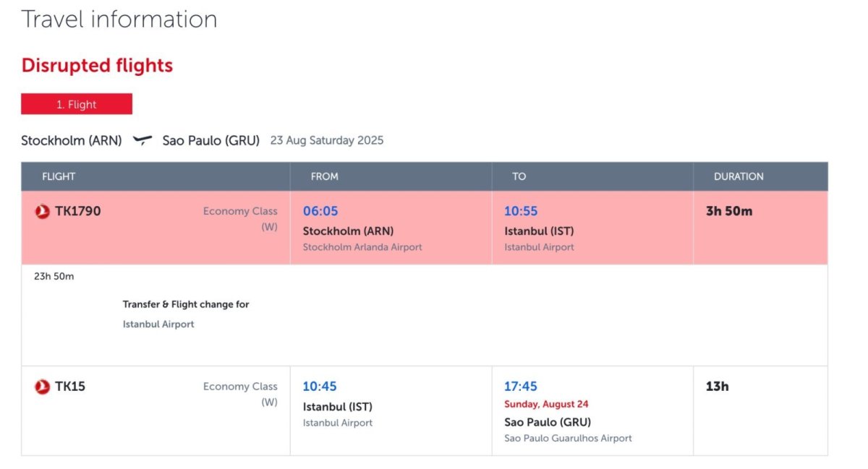The image size is (868, 469).
Task: Click the 06:05 departure time
Action: (320, 211)
